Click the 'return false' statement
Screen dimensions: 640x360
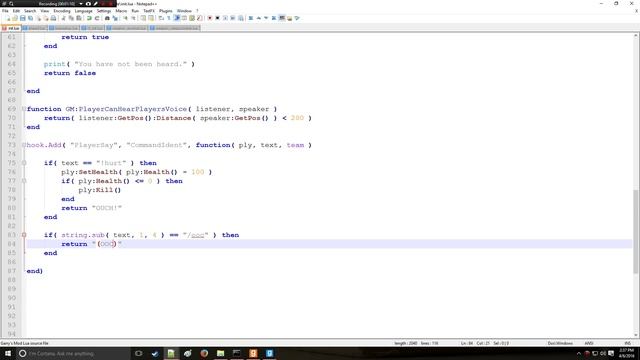pyautogui.click(x=70, y=73)
